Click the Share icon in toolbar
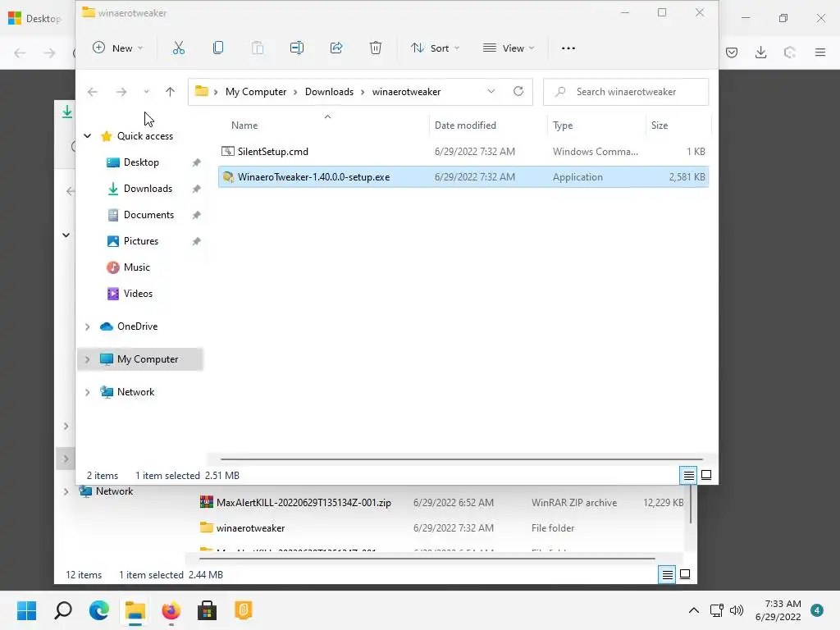The height and width of the screenshot is (630, 840). click(336, 48)
